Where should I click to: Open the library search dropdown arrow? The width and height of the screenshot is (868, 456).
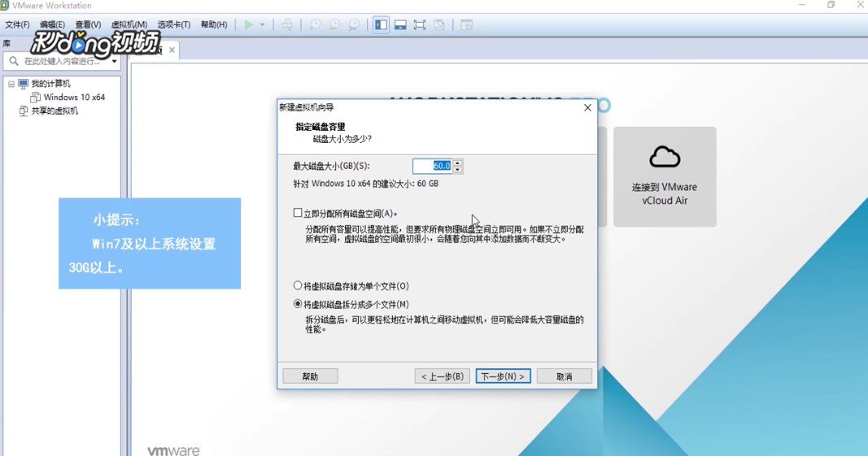(114, 62)
